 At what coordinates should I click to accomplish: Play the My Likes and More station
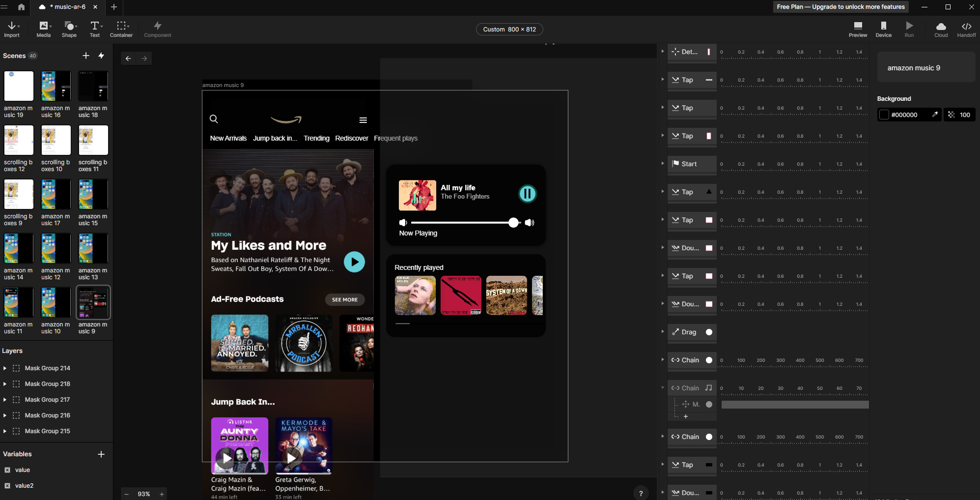[354, 262]
